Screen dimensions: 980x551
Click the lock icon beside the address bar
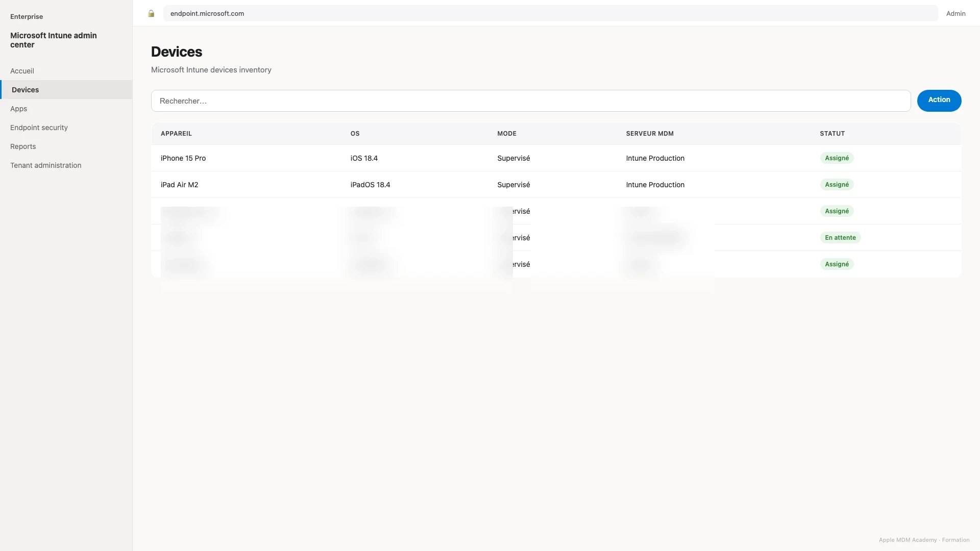pos(151,14)
